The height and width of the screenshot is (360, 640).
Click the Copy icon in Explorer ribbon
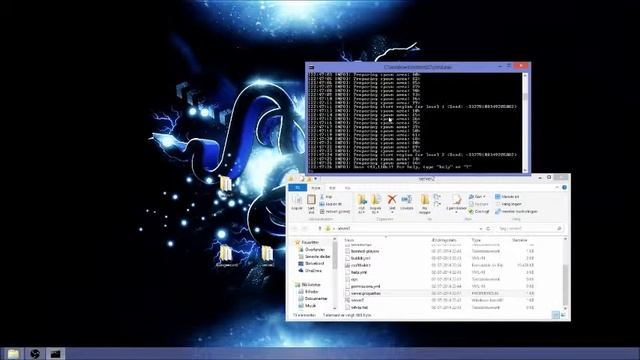coord(297,200)
